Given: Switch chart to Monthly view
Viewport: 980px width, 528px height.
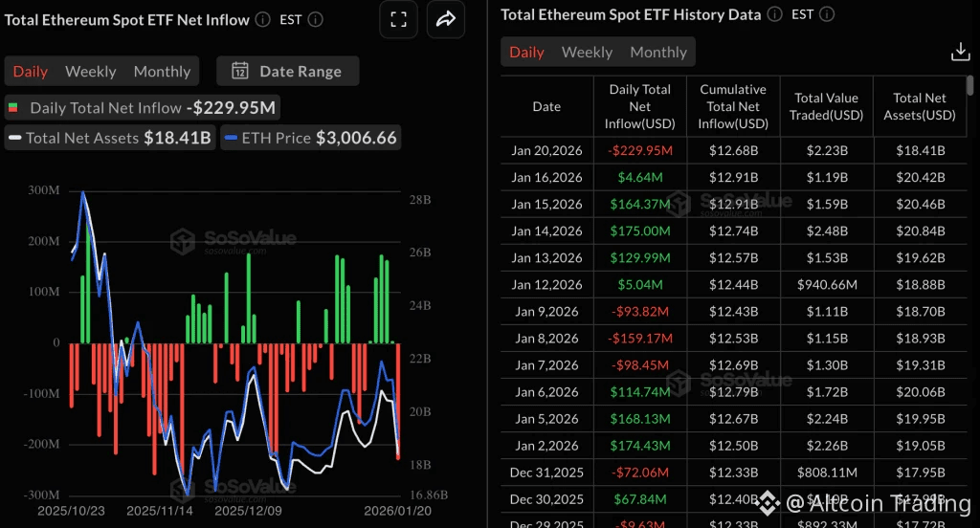Looking at the screenshot, I should coord(162,71).
